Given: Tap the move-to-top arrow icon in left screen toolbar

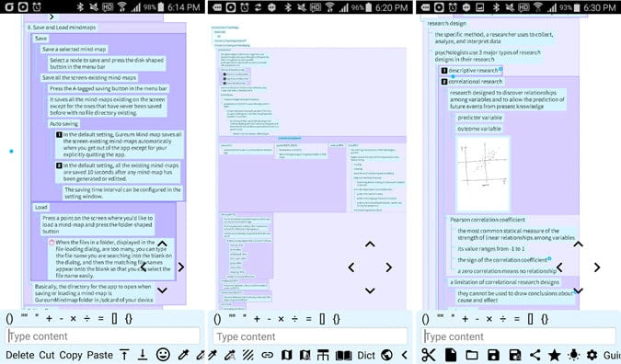Looking at the screenshot, I should click(124, 355).
